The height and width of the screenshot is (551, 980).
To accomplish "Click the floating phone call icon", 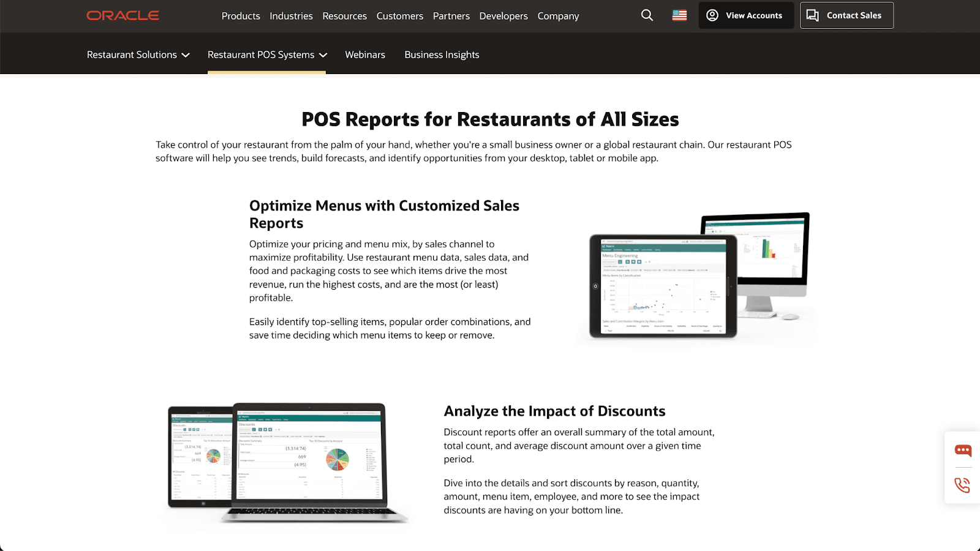I will (963, 485).
